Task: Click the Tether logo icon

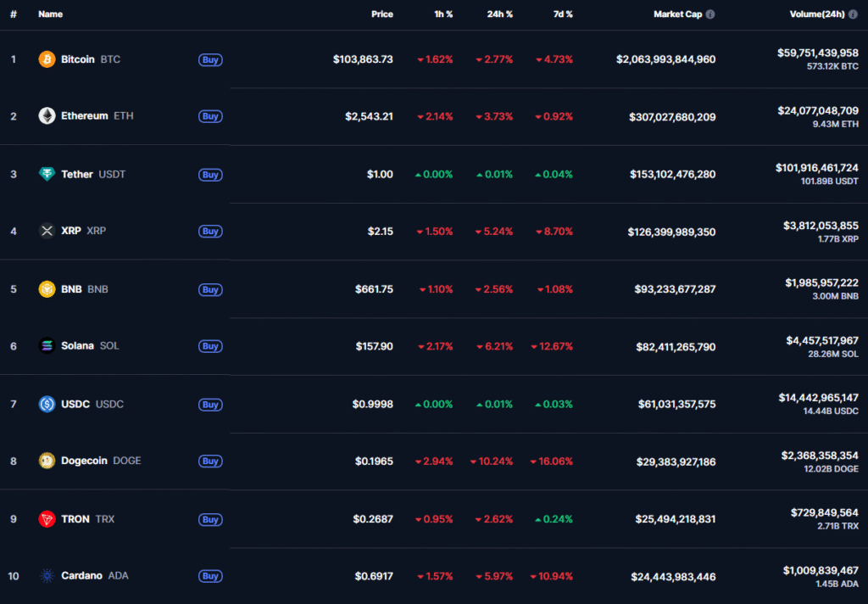Action: 47,174
